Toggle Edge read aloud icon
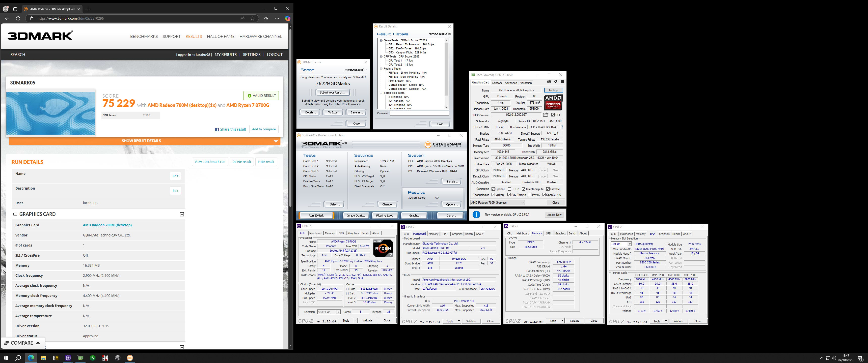868x363 pixels. click(242, 18)
